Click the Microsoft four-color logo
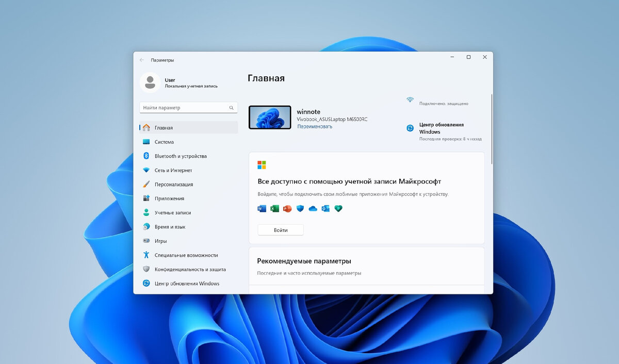619x364 pixels. pos(262,165)
